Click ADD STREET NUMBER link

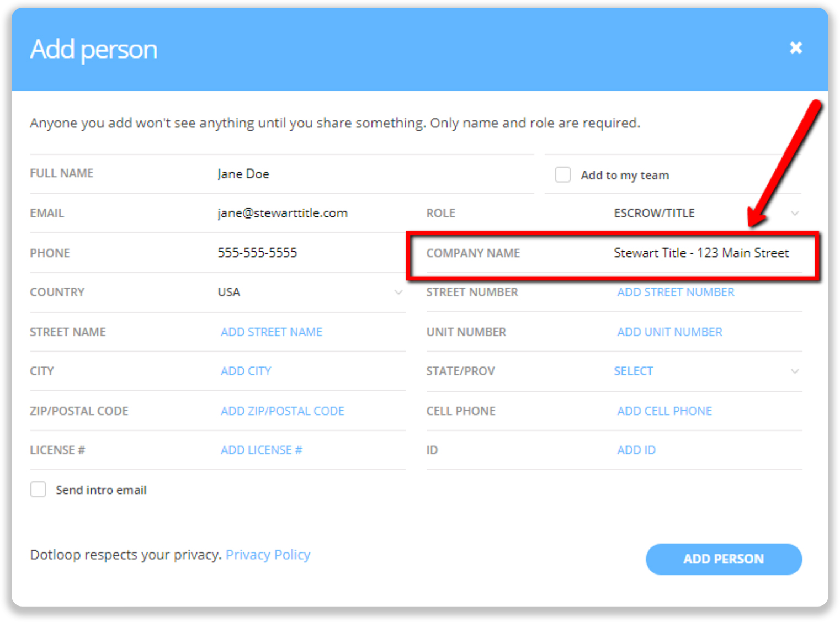coord(676,292)
